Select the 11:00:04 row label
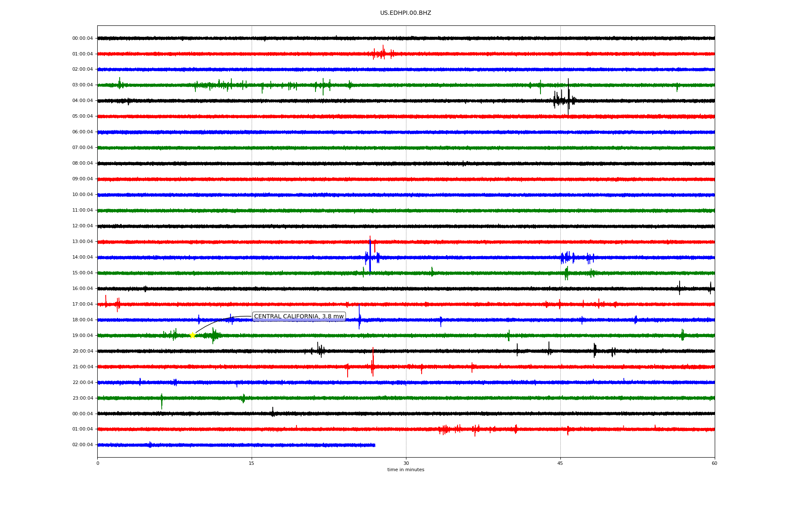Screen dimensions: 812x508 click(x=82, y=210)
